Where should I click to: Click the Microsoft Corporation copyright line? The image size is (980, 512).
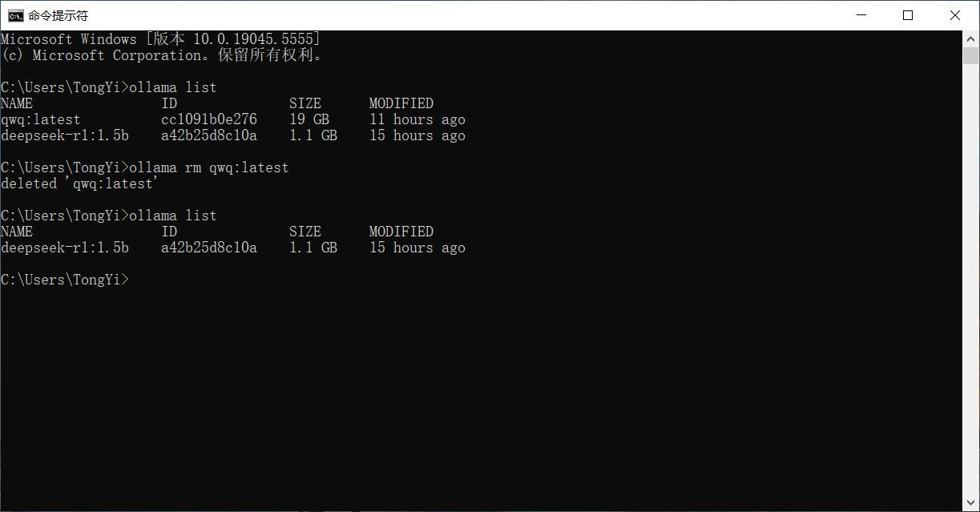160,55
